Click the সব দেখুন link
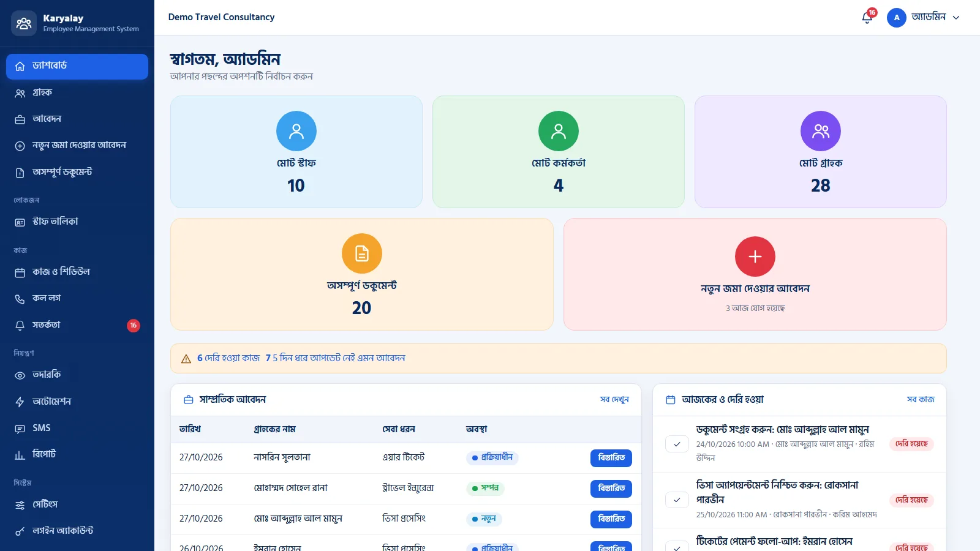 pyautogui.click(x=614, y=400)
